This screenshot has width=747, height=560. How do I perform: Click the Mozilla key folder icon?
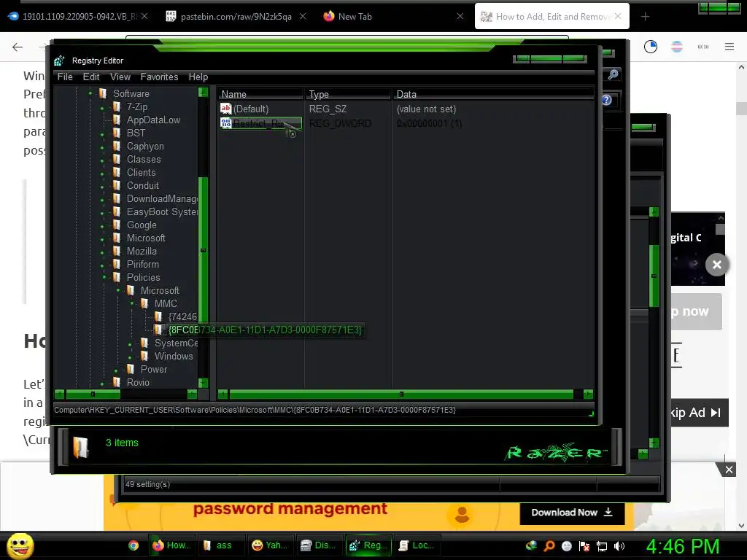117,251
